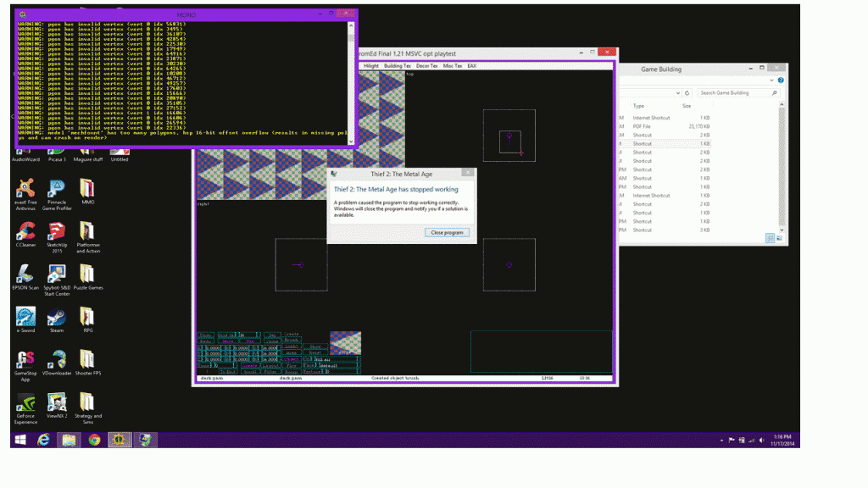868x488 pixels.
Task: Click the Search Game Building field
Action: click(734, 93)
